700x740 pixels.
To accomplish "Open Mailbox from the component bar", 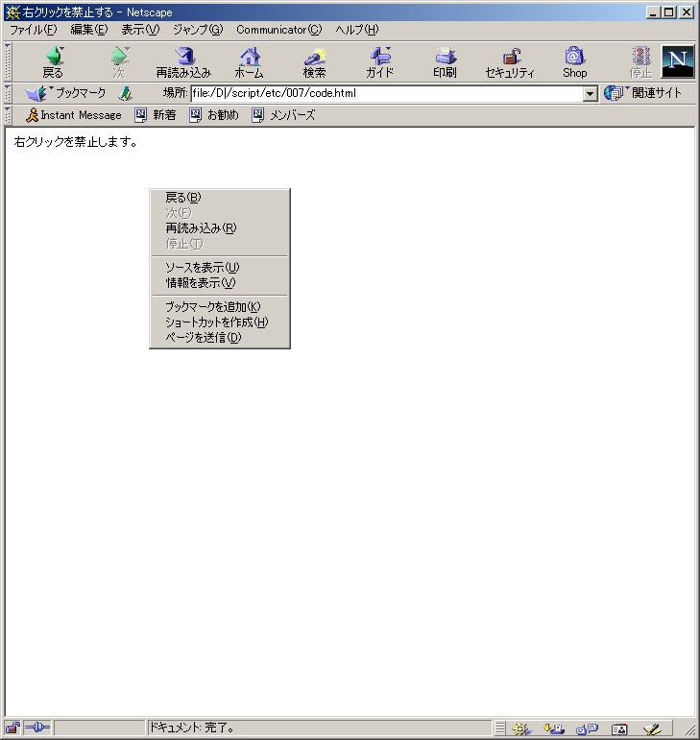I will pyautogui.click(x=554, y=728).
